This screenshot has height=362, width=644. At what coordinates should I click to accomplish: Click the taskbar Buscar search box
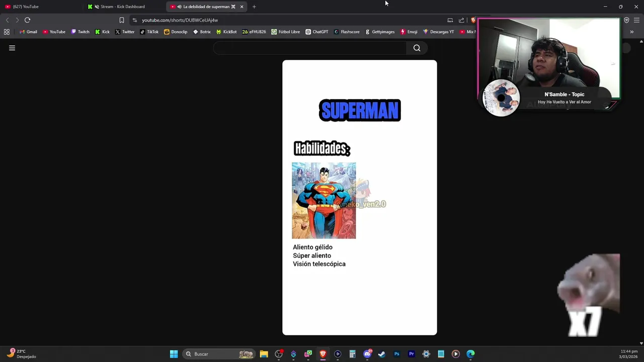[x=218, y=354]
